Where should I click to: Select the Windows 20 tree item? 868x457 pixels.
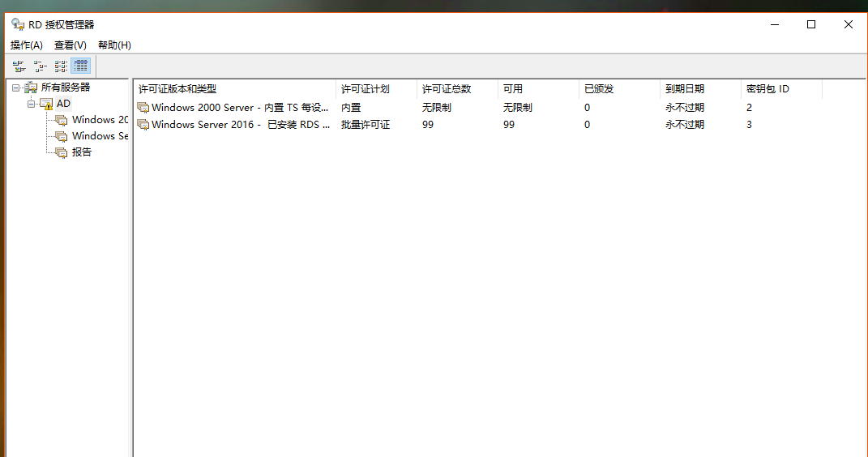tap(100, 119)
